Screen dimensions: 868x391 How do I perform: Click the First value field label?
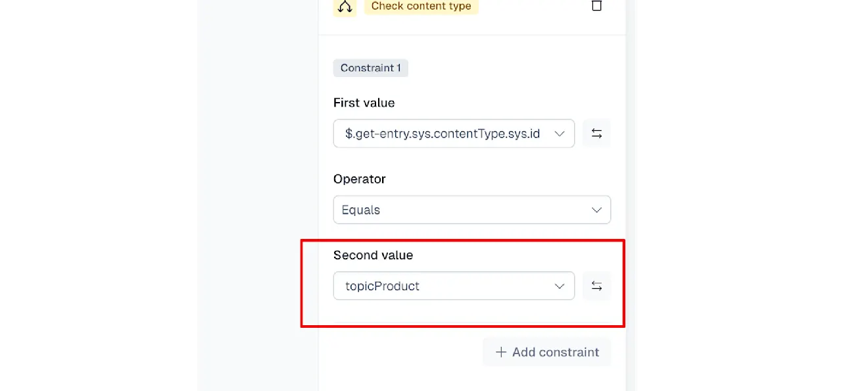(364, 103)
